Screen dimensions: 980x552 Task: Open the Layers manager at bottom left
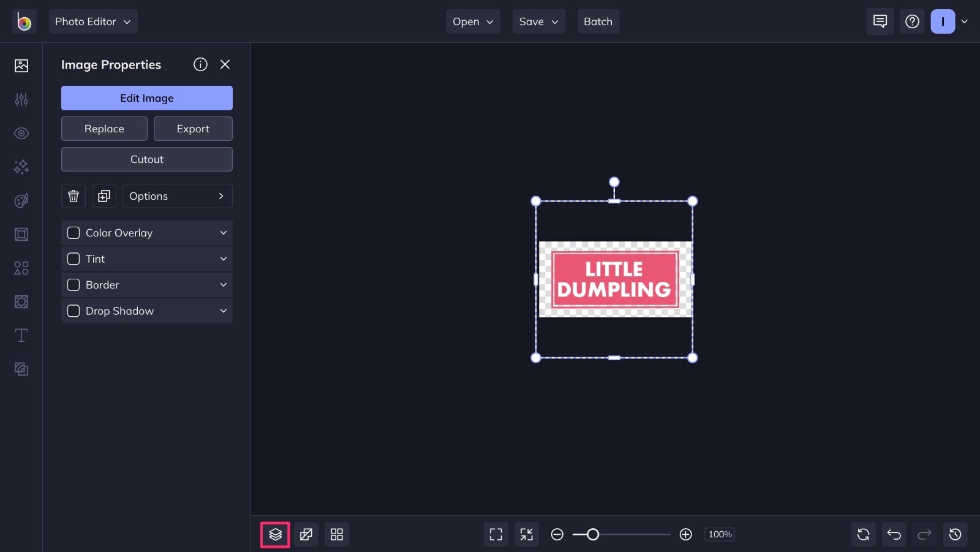click(x=274, y=534)
